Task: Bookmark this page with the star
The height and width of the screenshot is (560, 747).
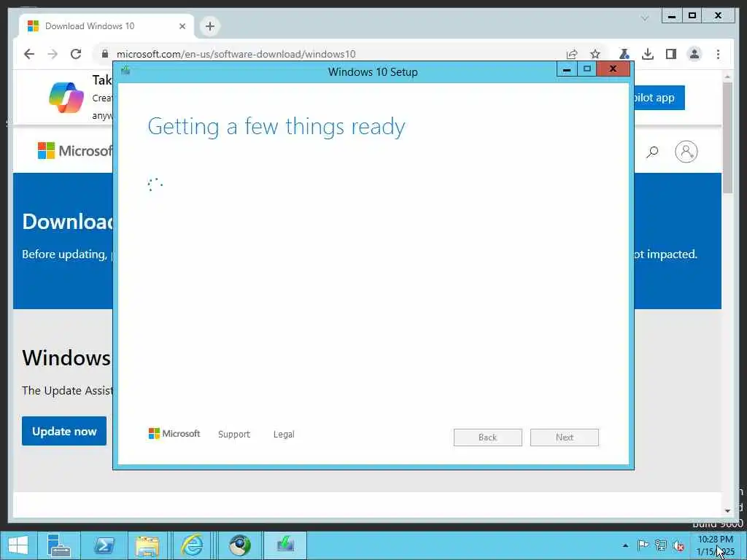Action: (595, 54)
